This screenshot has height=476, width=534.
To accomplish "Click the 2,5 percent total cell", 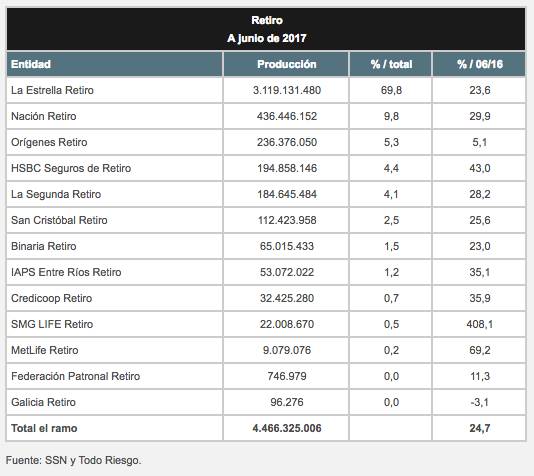I will point(391,220).
